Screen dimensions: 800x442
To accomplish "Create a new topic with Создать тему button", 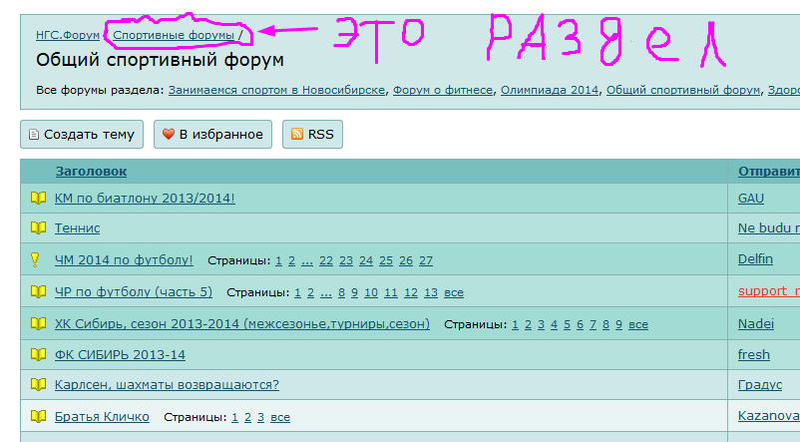I will click(82, 134).
